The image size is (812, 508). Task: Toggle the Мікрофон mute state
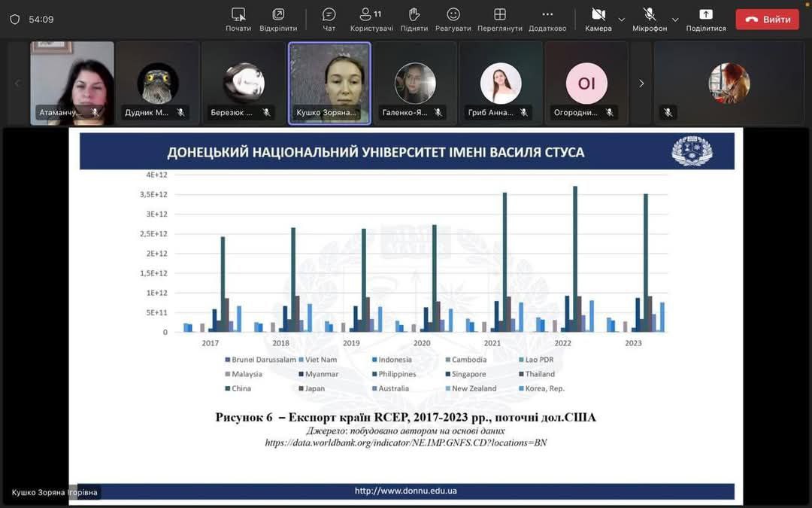pyautogui.click(x=650, y=20)
